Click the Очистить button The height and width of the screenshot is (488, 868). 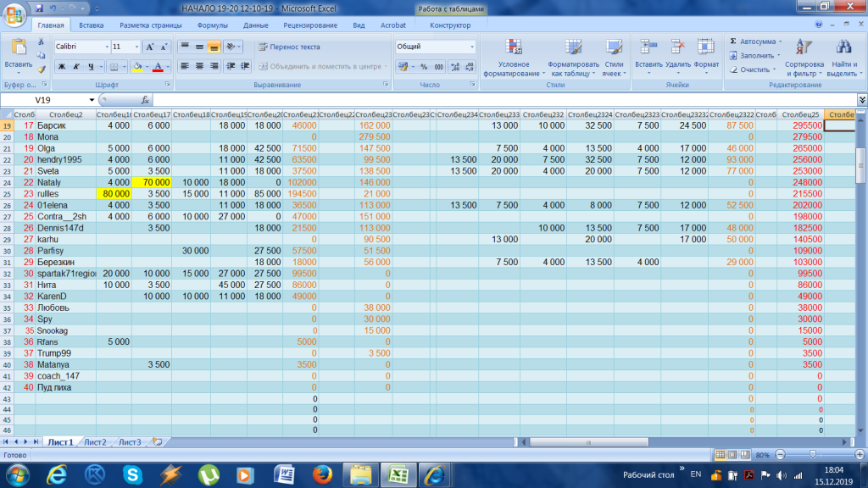[754, 69]
